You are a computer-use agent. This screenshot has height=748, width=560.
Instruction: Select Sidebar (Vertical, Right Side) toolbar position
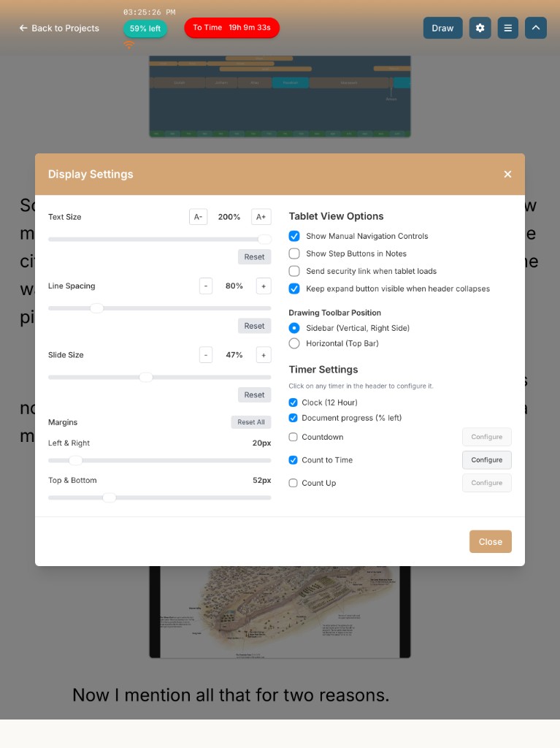pos(294,328)
